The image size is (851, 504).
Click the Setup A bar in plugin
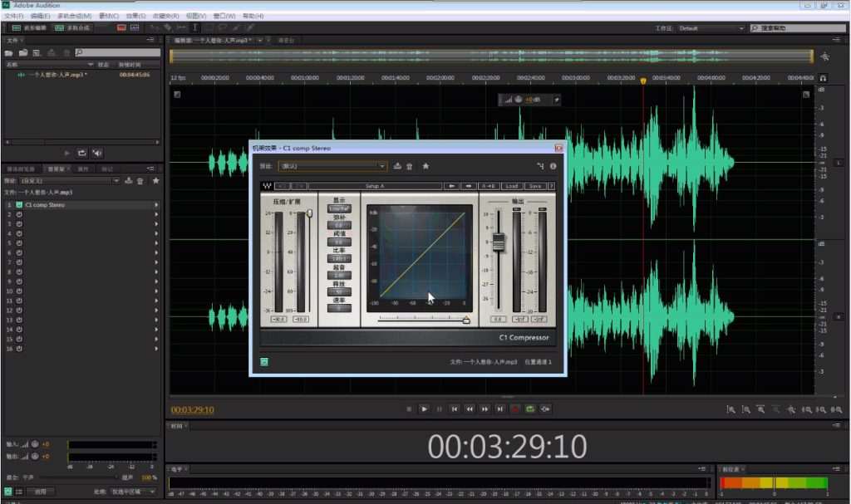pos(375,186)
